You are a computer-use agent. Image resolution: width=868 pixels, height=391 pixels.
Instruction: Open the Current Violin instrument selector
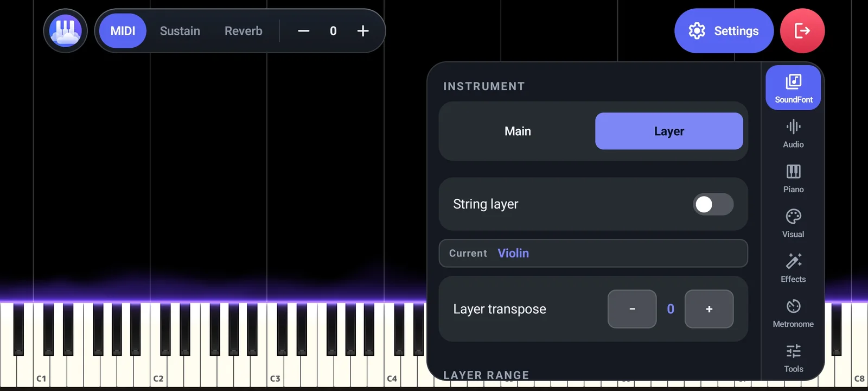pyautogui.click(x=593, y=253)
